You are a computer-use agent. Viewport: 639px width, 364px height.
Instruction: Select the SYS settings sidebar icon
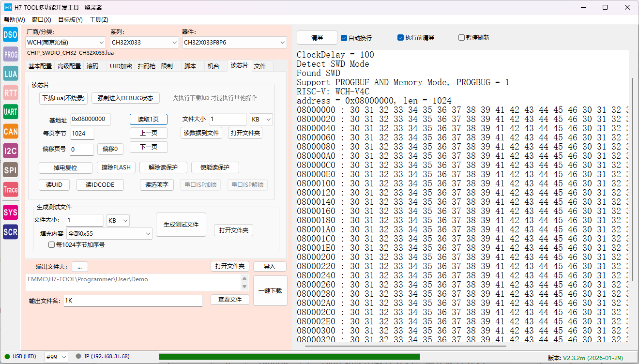click(x=10, y=212)
